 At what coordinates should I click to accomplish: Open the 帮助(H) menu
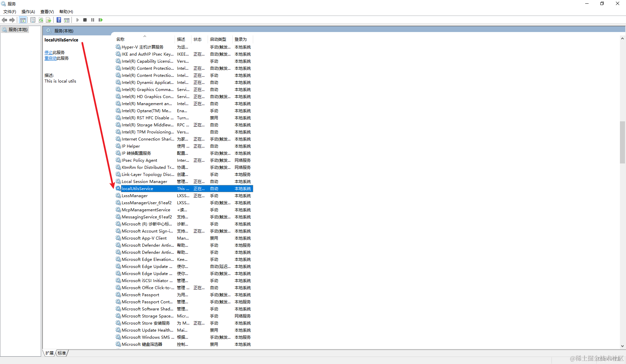click(x=66, y=12)
